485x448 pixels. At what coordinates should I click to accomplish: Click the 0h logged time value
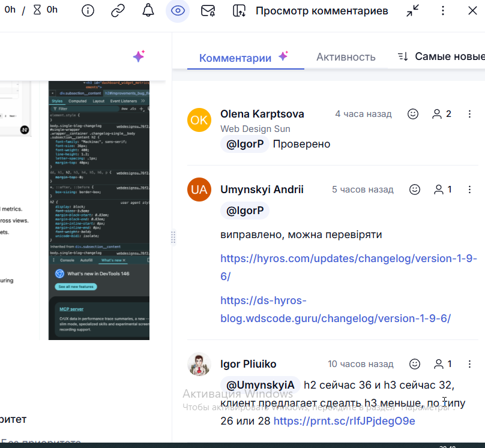tap(10, 10)
